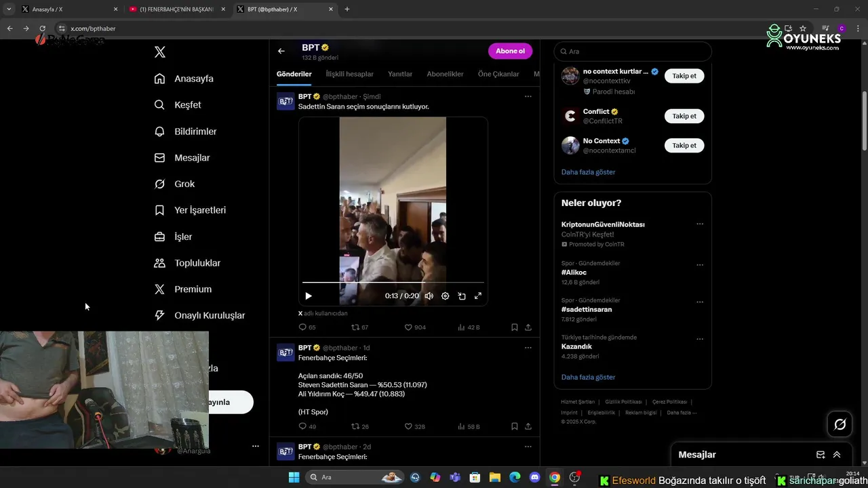Click the Abone ol button
868x488 pixels.
pyautogui.click(x=510, y=51)
